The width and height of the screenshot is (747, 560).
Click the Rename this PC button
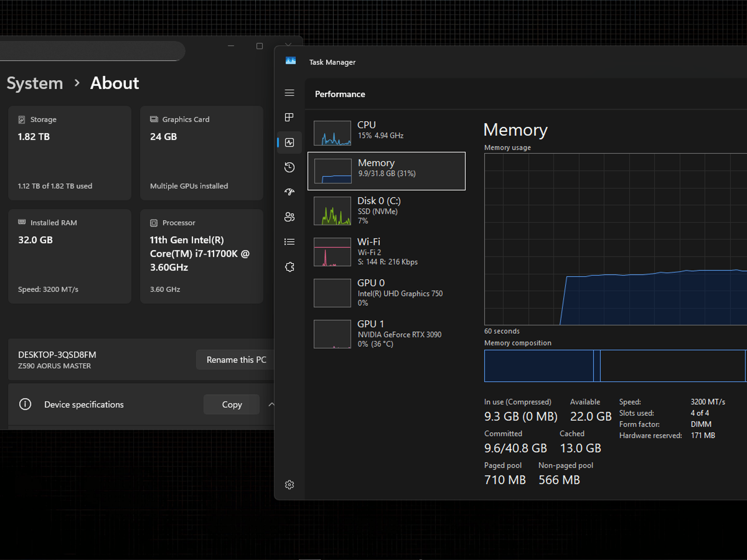click(x=236, y=360)
